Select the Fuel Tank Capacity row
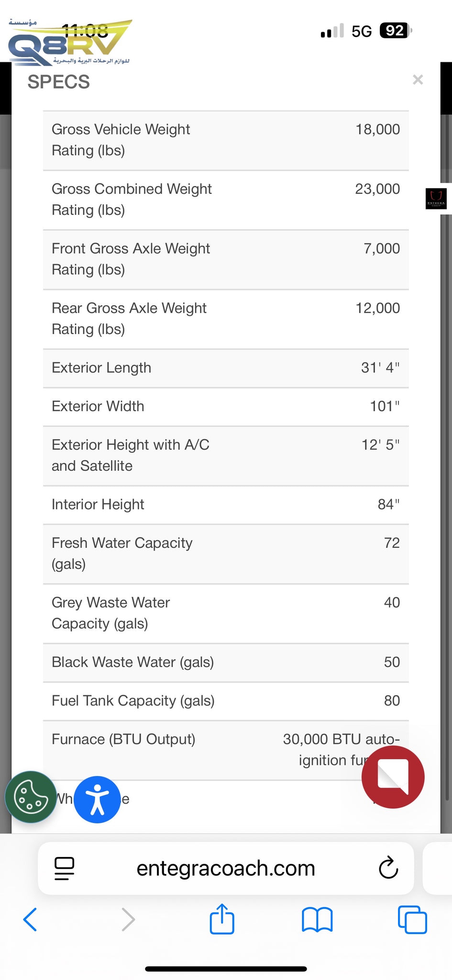452x980 pixels. tap(226, 701)
